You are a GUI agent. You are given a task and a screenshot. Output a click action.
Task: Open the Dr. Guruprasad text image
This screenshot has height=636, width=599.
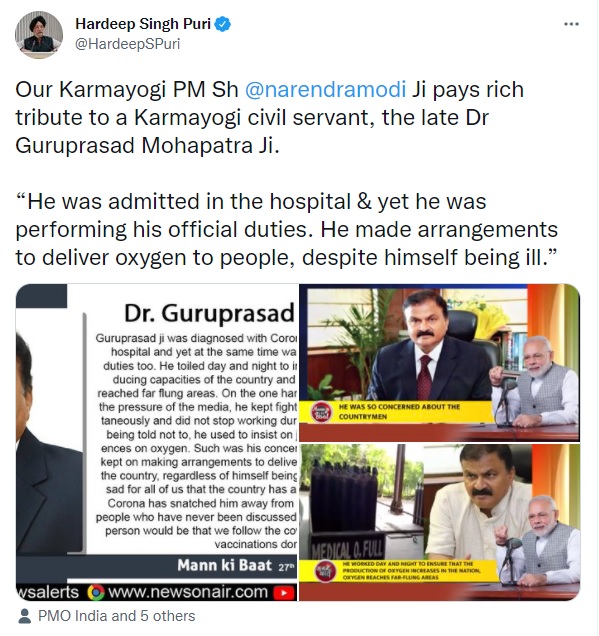click(x=157, y=442)
